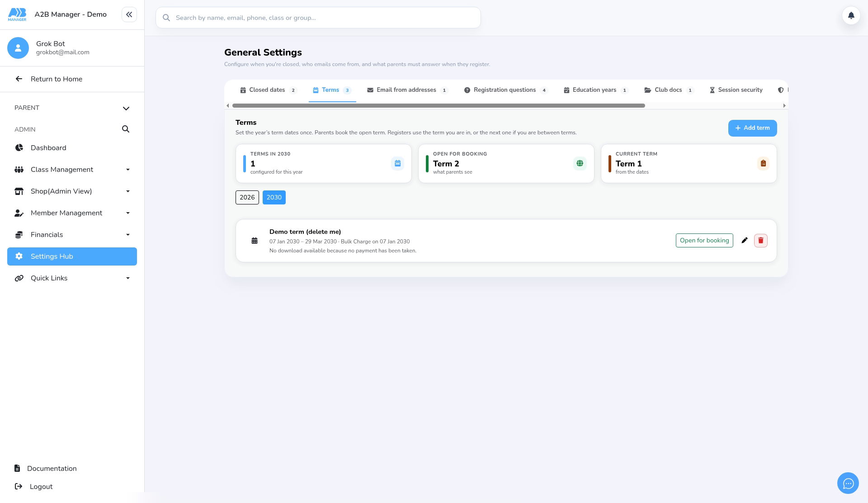Focus the global search field
This screenshot has height=503, width=868.
(318, 18)
